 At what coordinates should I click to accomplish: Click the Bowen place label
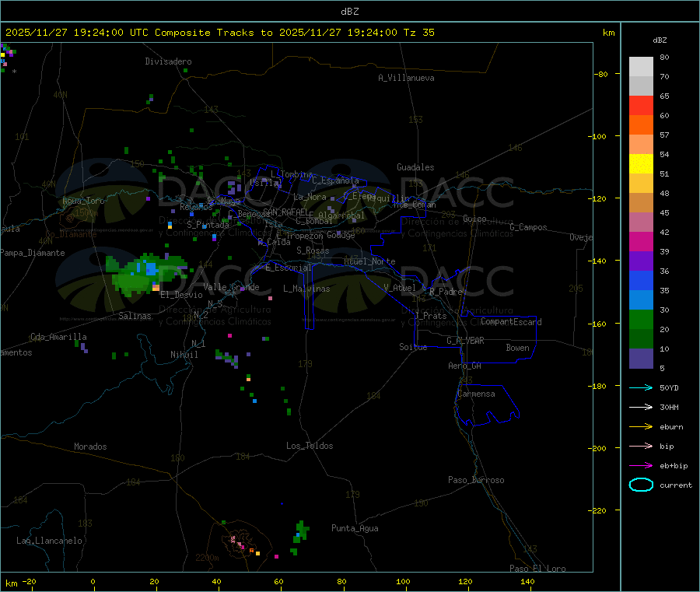click(517, 348)
